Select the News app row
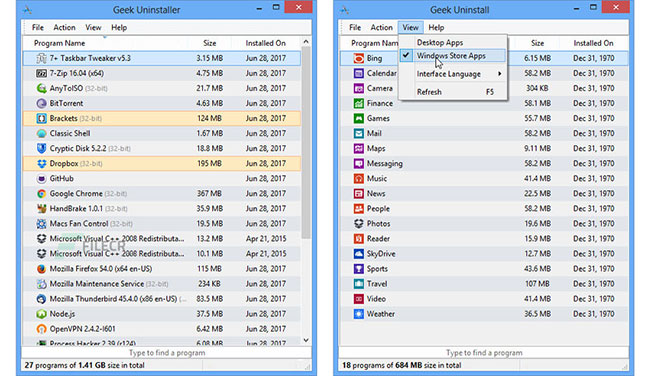Screen dimensions: 650x376 tap(484, 194)
